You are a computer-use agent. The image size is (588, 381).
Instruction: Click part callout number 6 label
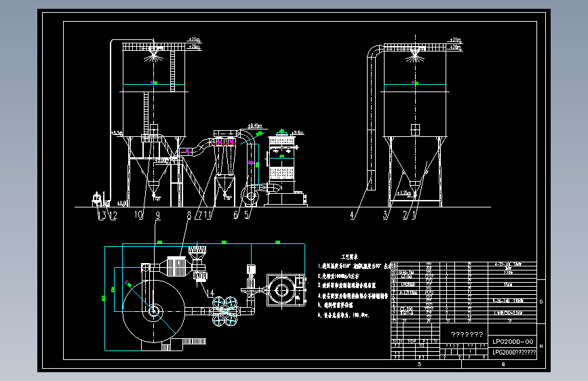coord(236,215)
